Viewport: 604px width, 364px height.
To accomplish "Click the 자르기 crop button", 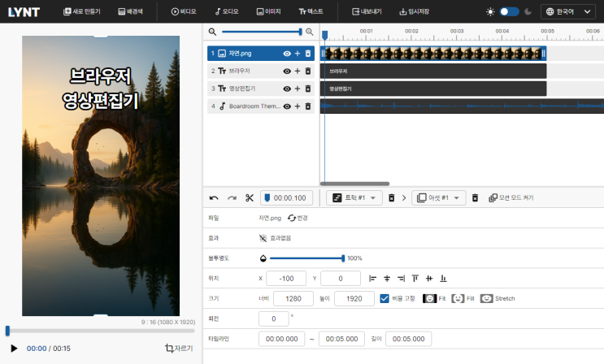I will (x=179, y=349).
